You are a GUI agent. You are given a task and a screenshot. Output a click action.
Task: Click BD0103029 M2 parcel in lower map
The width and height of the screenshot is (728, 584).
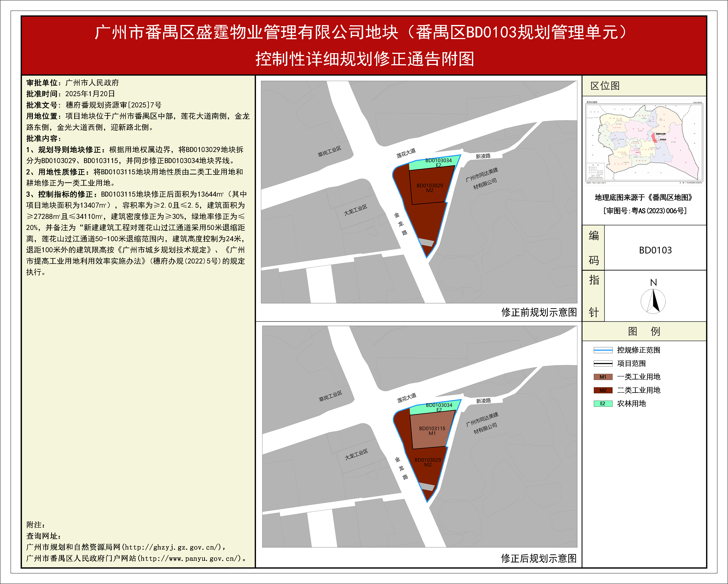pyautogui.click(x=428, y=462)
